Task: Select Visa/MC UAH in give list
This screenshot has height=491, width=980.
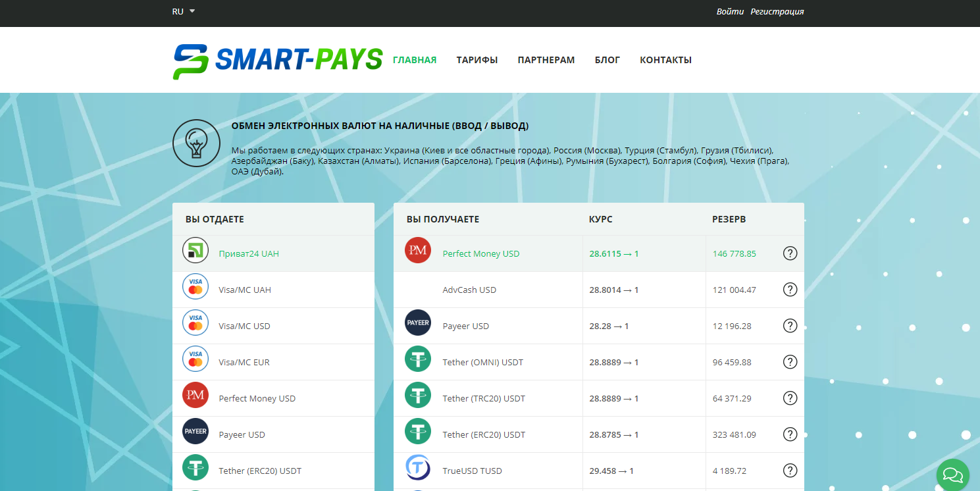Action: 245,290
